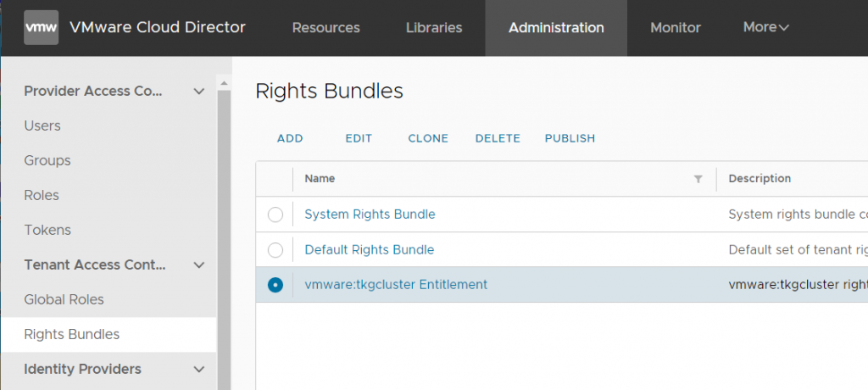868x390 pixels.
Task: Open the vmware:tkgcluster Entitlement link
Action: (396, 285)
